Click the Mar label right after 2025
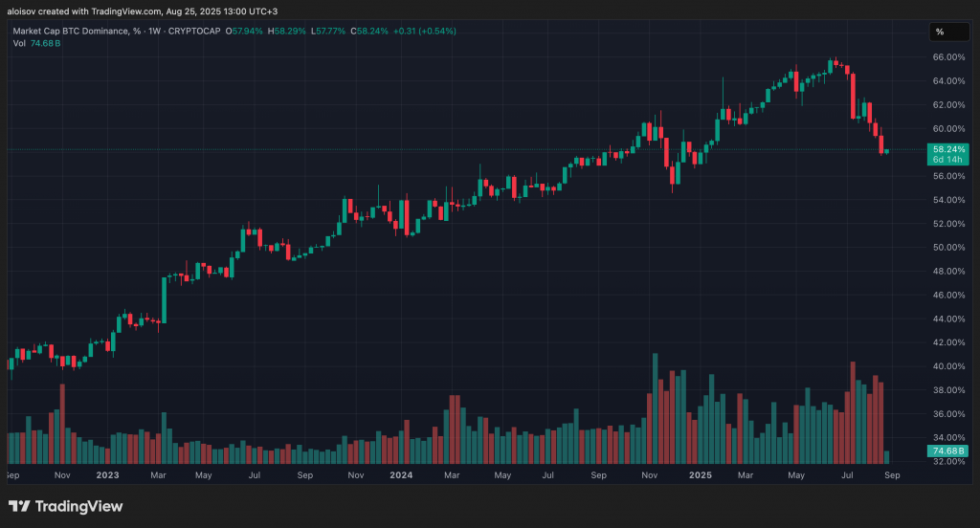 (745, 474)
